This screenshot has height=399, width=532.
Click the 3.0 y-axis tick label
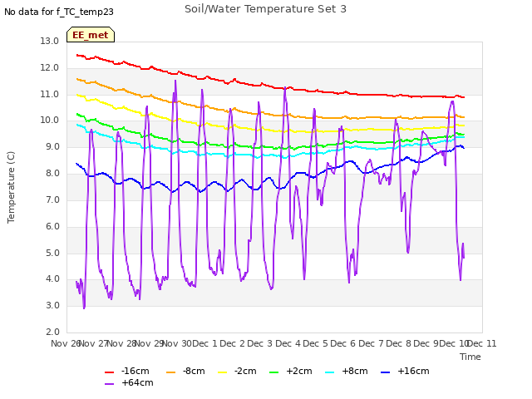[52, 305]
